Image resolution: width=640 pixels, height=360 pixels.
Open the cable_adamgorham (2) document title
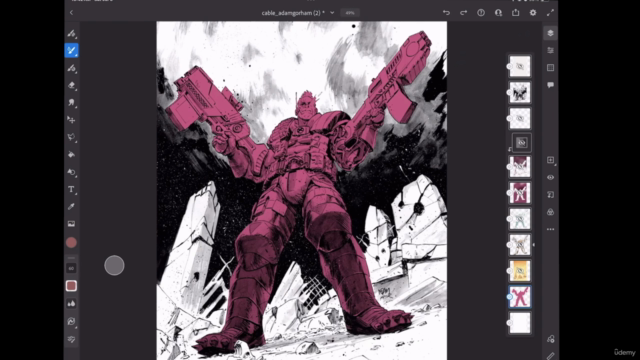click(293, 13)
